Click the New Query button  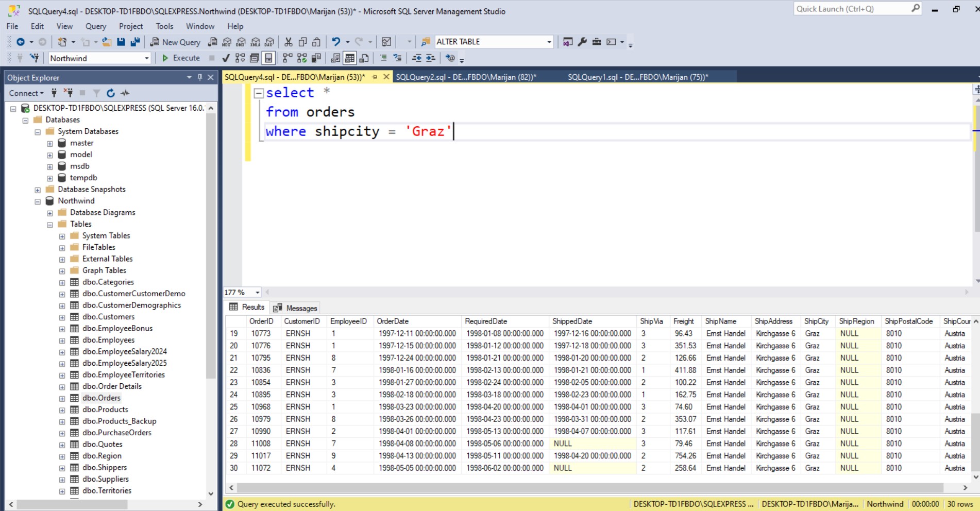point(175,42)
